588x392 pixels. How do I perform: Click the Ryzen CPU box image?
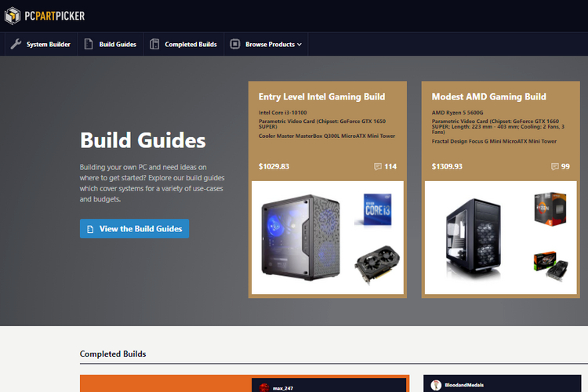tap(550, 209)
